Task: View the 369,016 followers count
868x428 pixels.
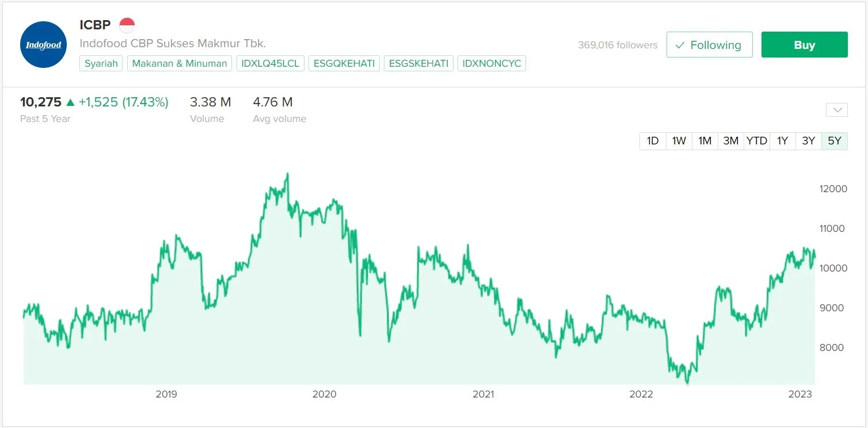Action: [617, 44]
